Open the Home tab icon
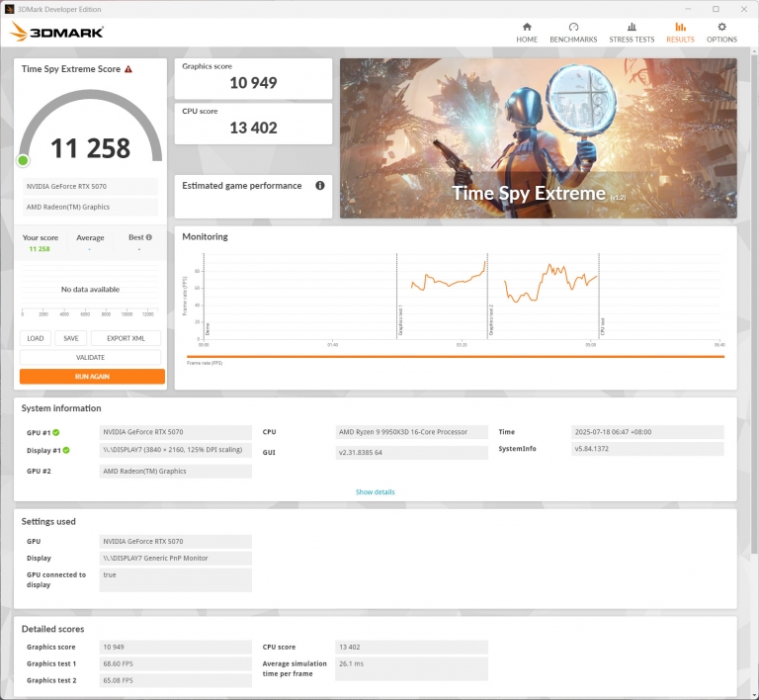This screenshot has width=759, height=700. [x=527, y=27]
